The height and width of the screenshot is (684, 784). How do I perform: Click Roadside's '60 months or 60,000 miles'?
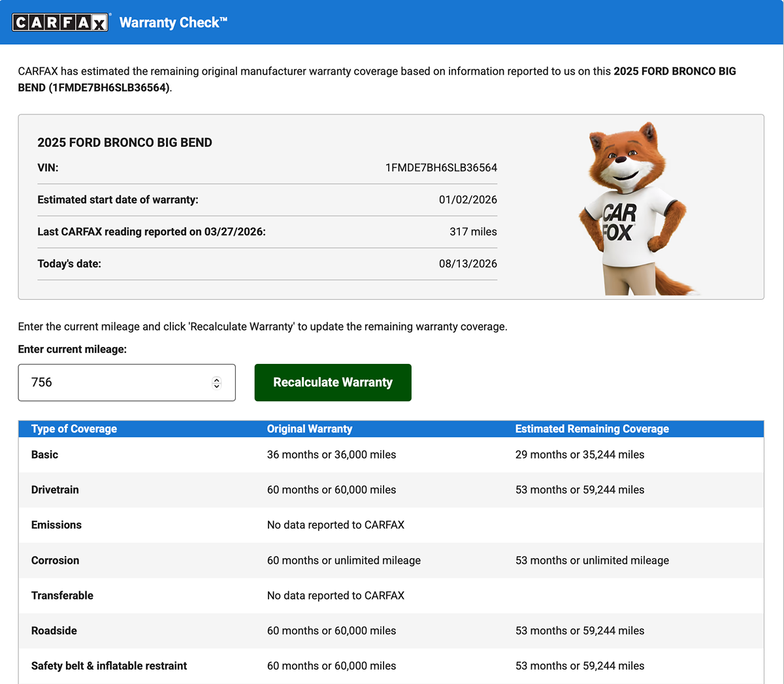[x=331, y=631]
